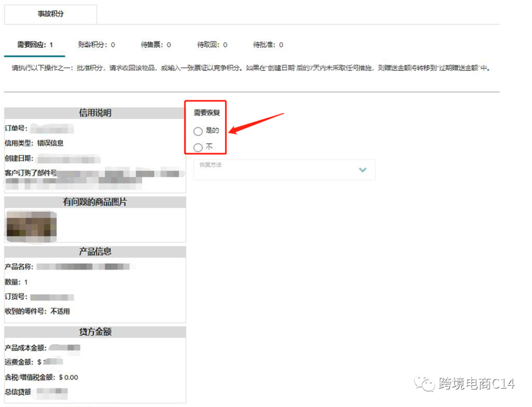Open the 恢复方法 dropdown

click(284, 170)
